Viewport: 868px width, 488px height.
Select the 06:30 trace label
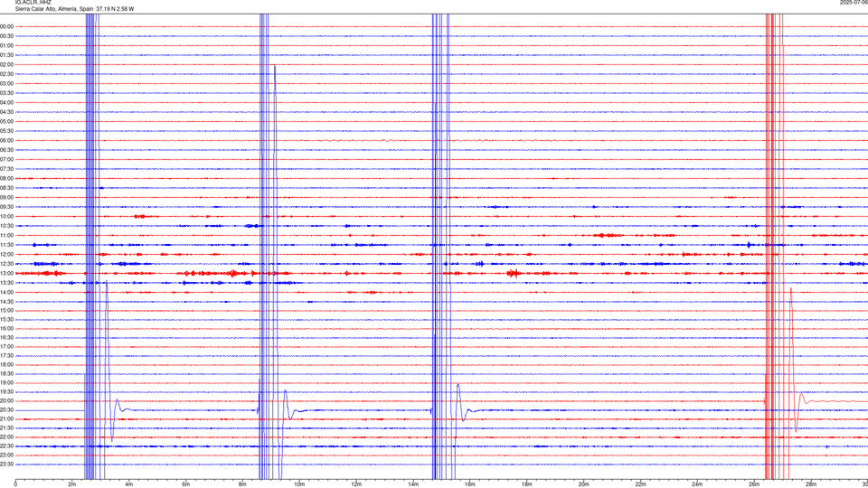click(6, 150)
